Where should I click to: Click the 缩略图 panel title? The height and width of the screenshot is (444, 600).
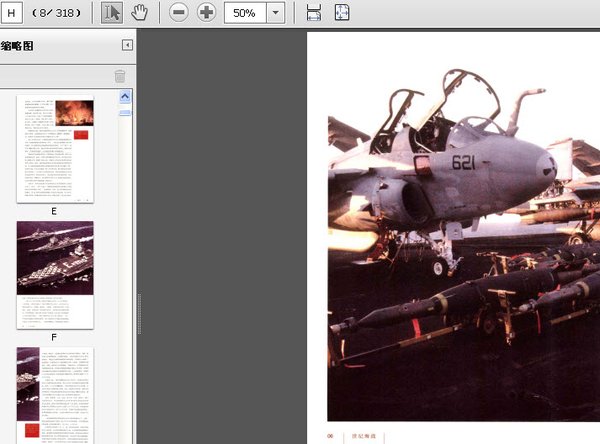(x=17, y=46)
